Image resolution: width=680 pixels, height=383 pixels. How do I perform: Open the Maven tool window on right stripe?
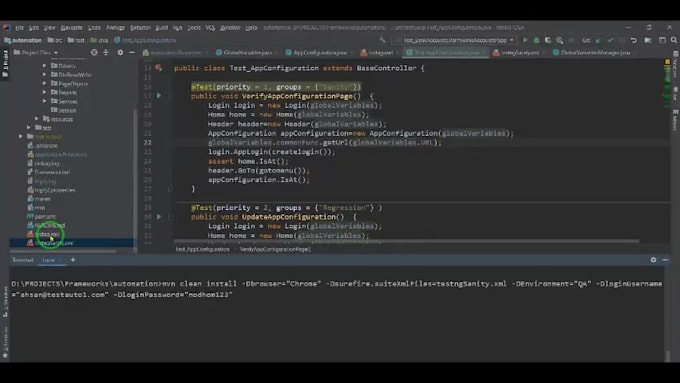click(675, 120)
